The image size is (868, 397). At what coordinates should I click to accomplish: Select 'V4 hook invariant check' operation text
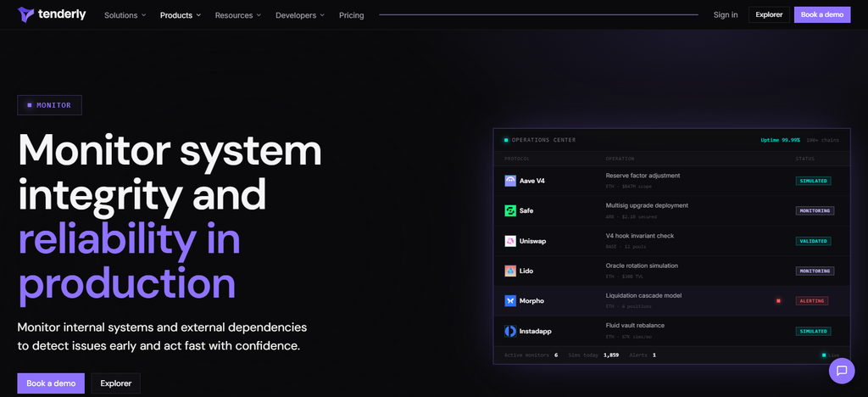pos(639,236)
